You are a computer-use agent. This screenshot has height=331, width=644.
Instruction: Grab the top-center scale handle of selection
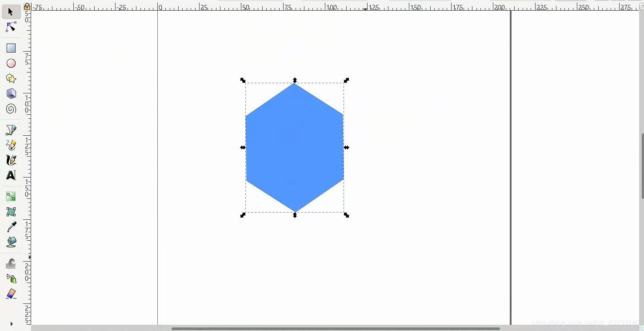click(x=295, y=80)
